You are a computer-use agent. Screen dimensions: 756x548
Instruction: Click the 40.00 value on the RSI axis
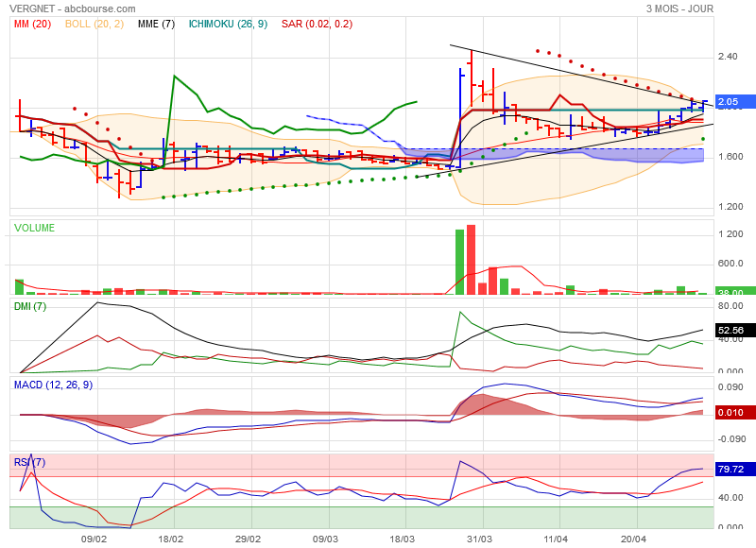pyautogui.click(x=730, y=497)
